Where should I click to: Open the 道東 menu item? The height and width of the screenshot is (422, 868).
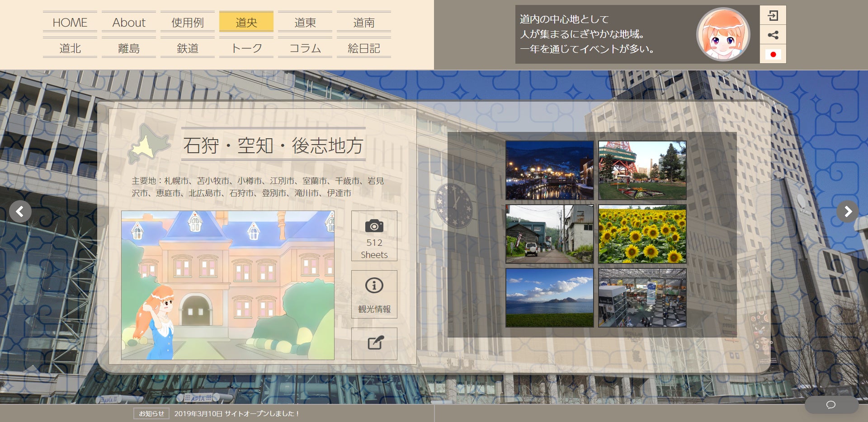pyautogui.click(x=305, y=22)
